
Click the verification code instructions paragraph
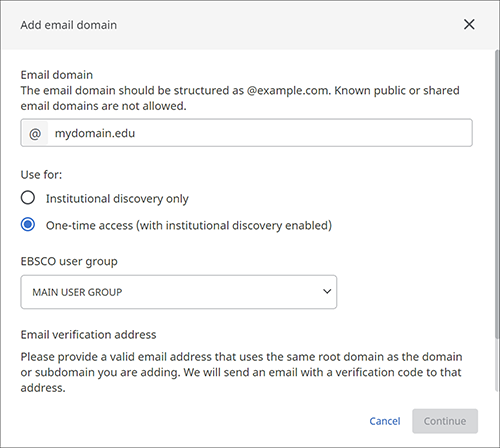click(241, 372)
